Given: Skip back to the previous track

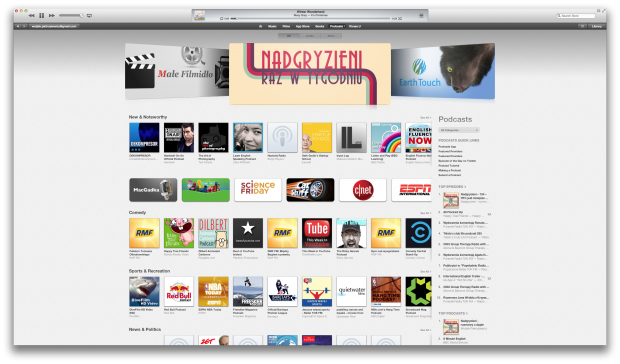Looking at the screenshot, I should 31,15.
